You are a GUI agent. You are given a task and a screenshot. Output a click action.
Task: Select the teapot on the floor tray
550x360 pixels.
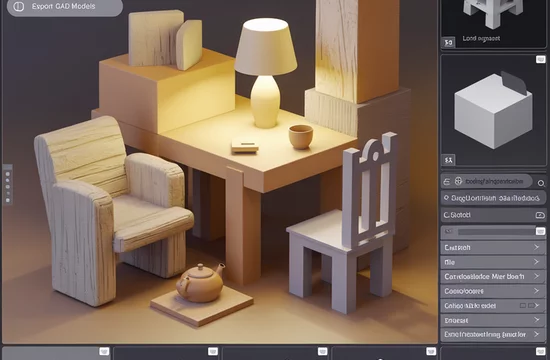[200, 283]
